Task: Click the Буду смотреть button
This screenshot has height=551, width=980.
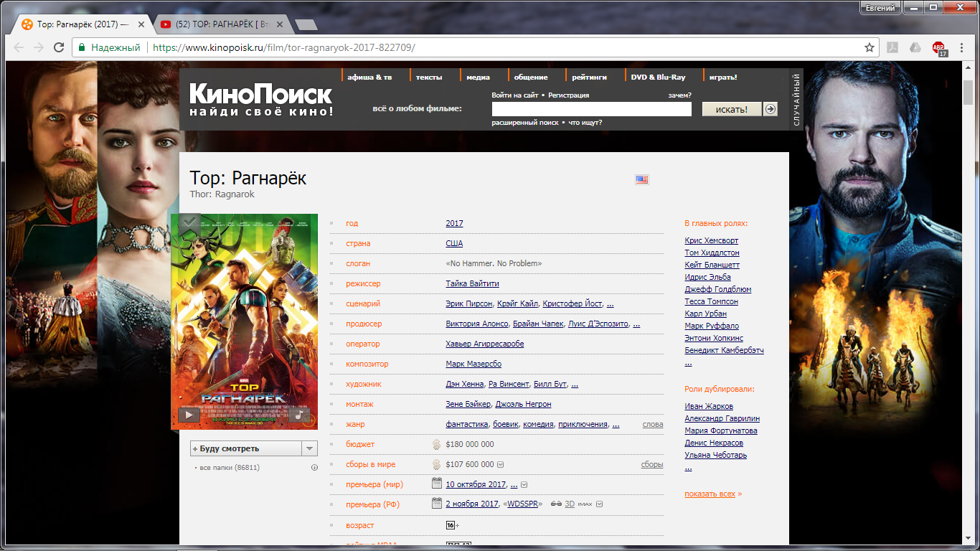Action: tap(246, 448)
